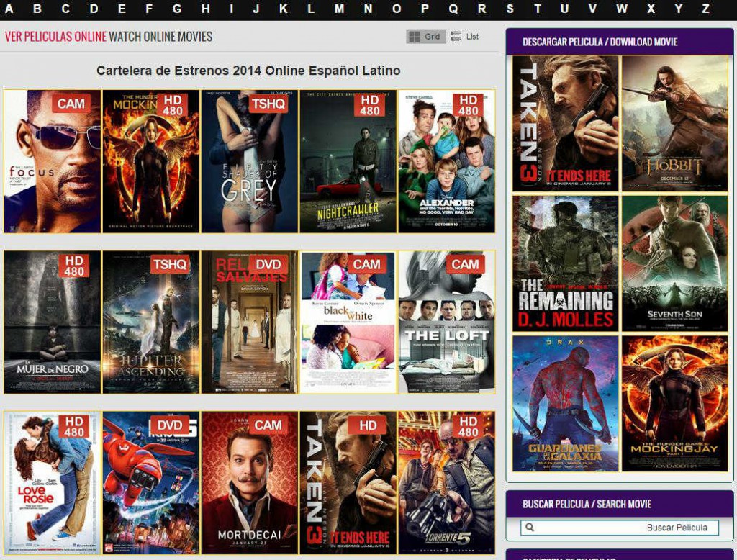This screenshot has width=737, height=560.
Task: Click the Cartelera de Estrenos 2014 heading
Action: pyautogui.click(x=248, y=71)
